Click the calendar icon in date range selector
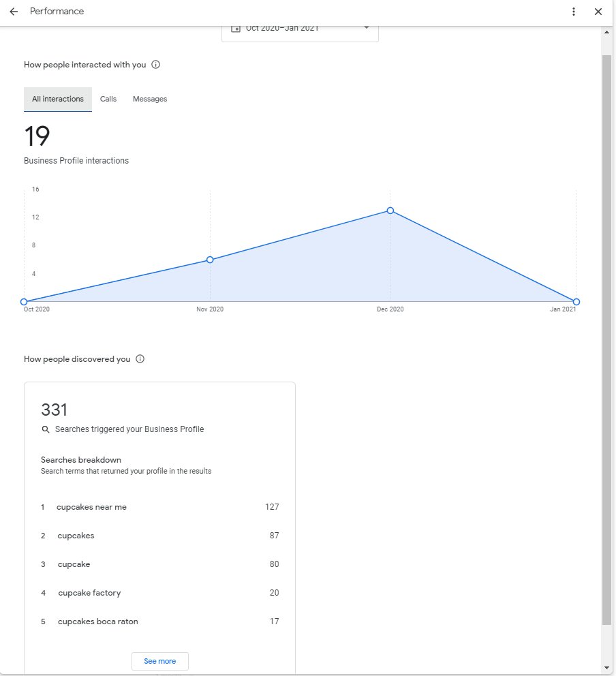This screenshot has width=616, height=676. (x=235, y=29)
